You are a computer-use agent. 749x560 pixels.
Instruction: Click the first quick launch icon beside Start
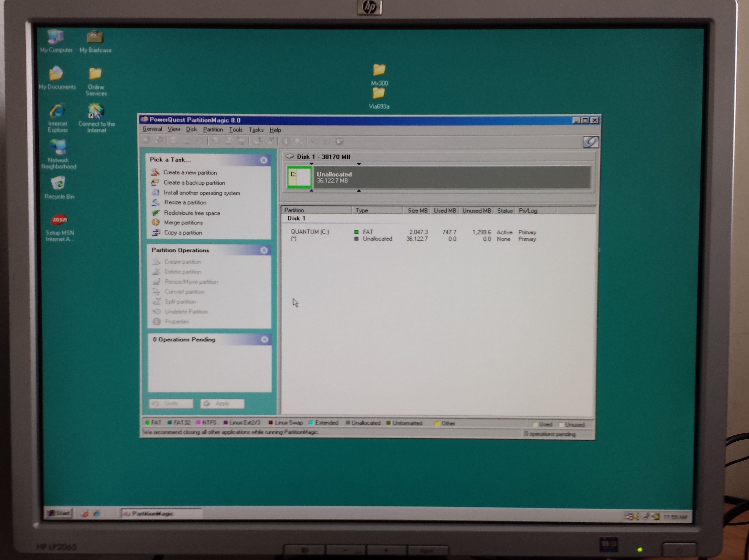(x=85, y=513)
